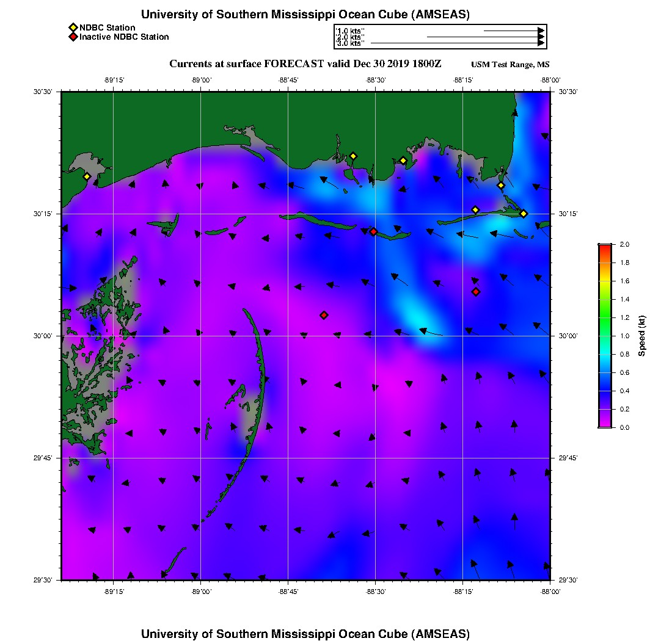Click the bottom title University of Southern Mississippi Ocean Cube
Viewport: 672px width, 641px height.
pos(305,634)
